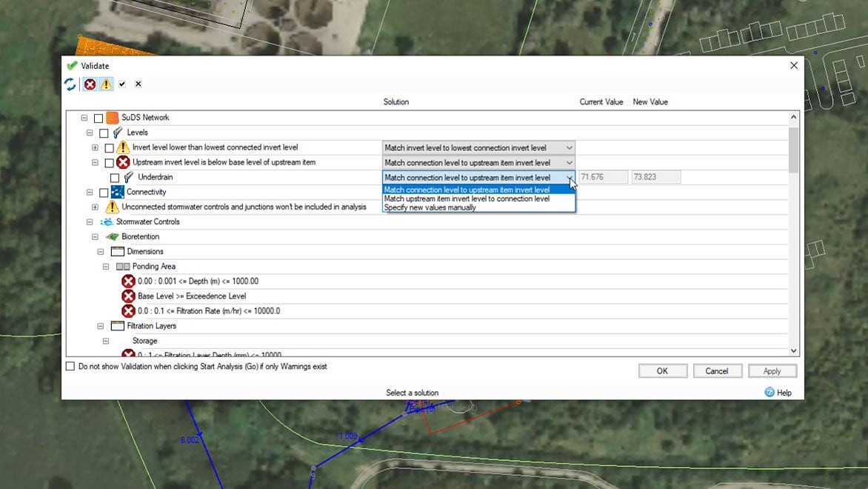Screen dimensions: 868x489
Task: Toggle the show errors filter icon
Action: point(90,84)
